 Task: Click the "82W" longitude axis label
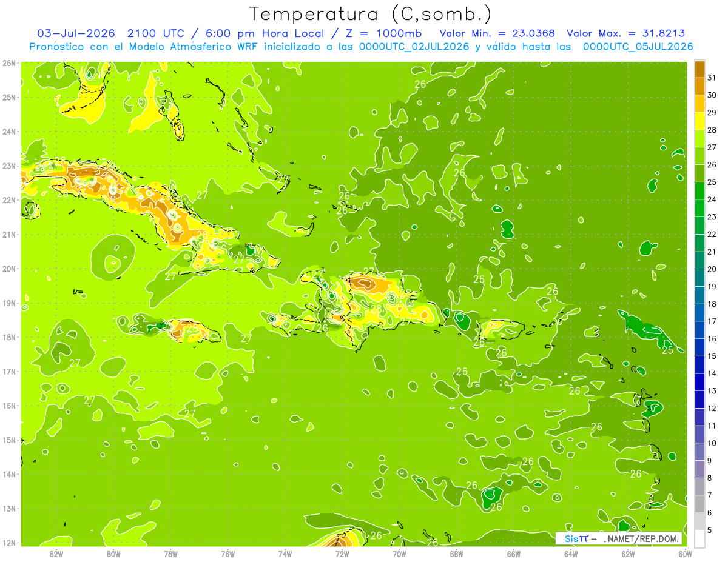coord(56,554)
